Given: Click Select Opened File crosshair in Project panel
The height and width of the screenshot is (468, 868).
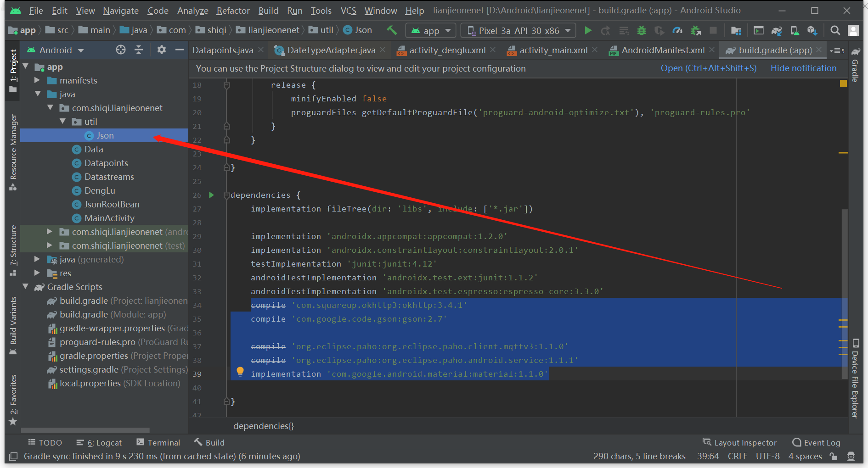Looking at the screenshot, I should tap(120, 50).
